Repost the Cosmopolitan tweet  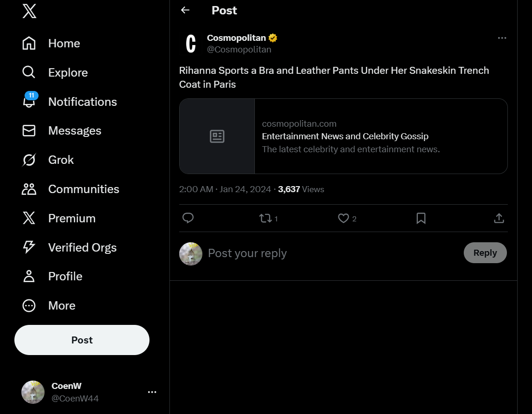[x=266, y=218]
